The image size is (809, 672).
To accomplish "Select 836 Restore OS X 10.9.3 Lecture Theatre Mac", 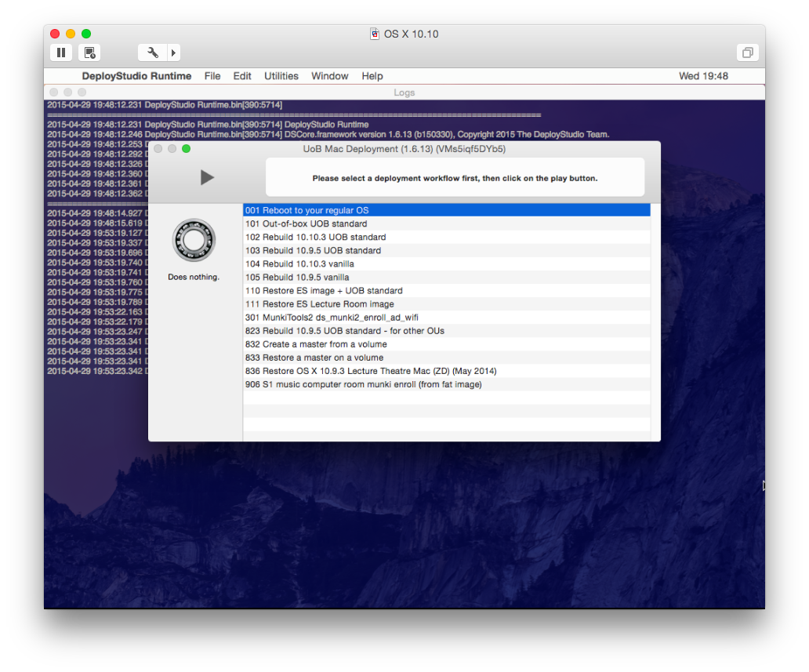I will pos(447,371).
